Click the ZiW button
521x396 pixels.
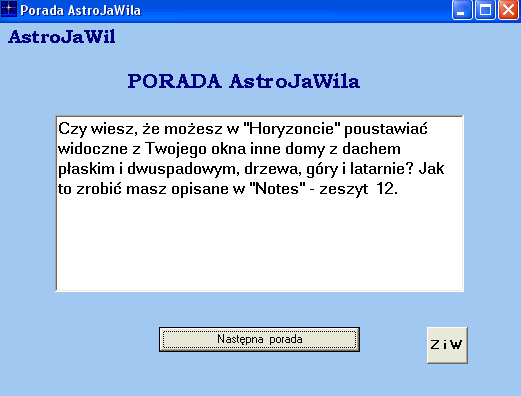click(x=447, y=345)
